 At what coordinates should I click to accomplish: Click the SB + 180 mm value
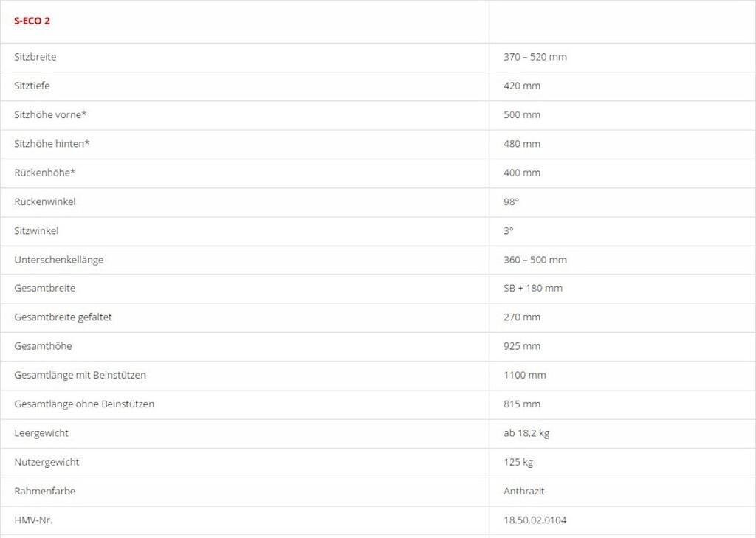click(x=533, y=288)
